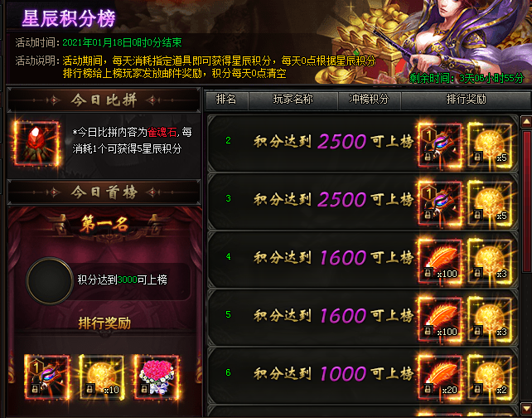
Task: Click the 排名 column header
Action: [x=226, y=100]
